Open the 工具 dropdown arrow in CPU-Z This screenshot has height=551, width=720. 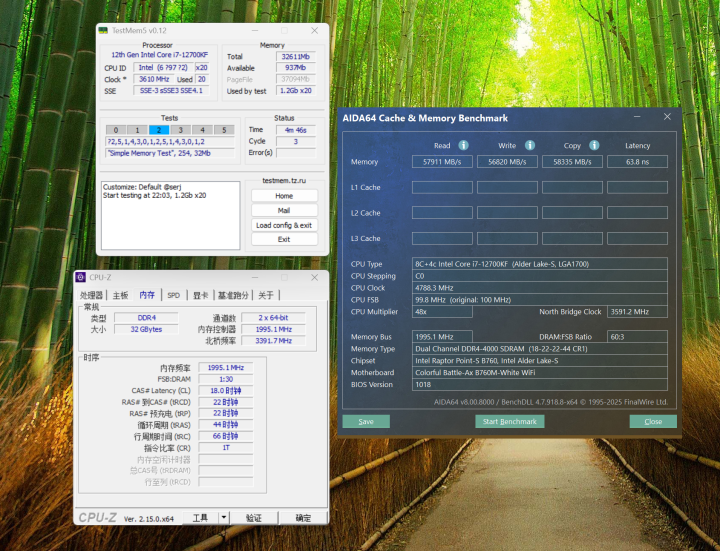223,518
